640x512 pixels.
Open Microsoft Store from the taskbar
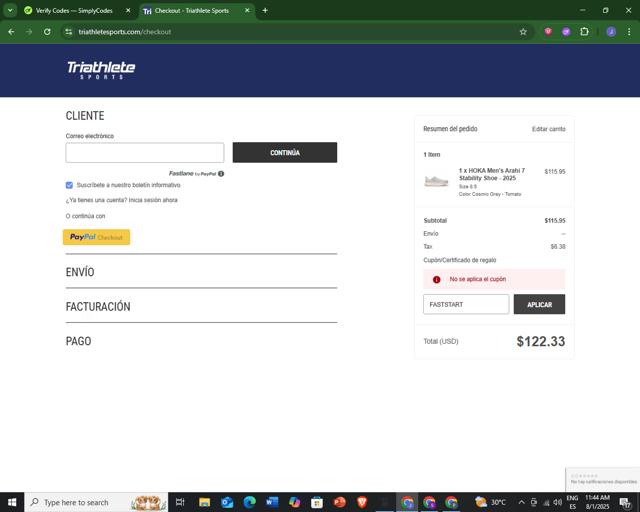coord(317,502)
